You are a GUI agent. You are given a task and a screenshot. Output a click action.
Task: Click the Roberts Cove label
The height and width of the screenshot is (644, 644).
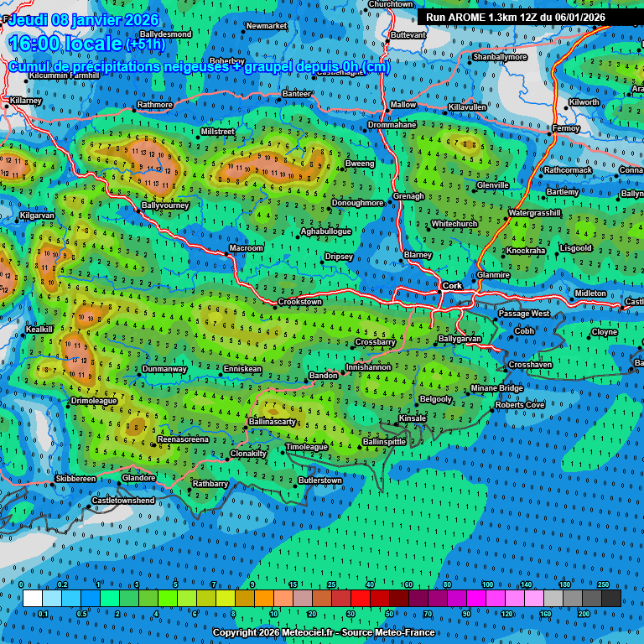pyautogui.click(x=520, y=404)
